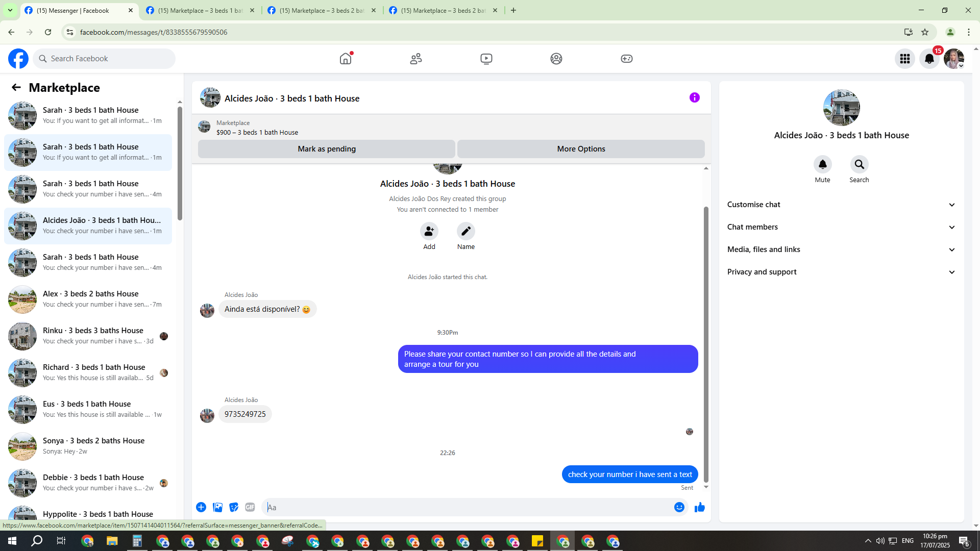The width and height of the screenshot is (980, 551).
Task: Click the Search Facebook field
Action: tap(104, 59)
